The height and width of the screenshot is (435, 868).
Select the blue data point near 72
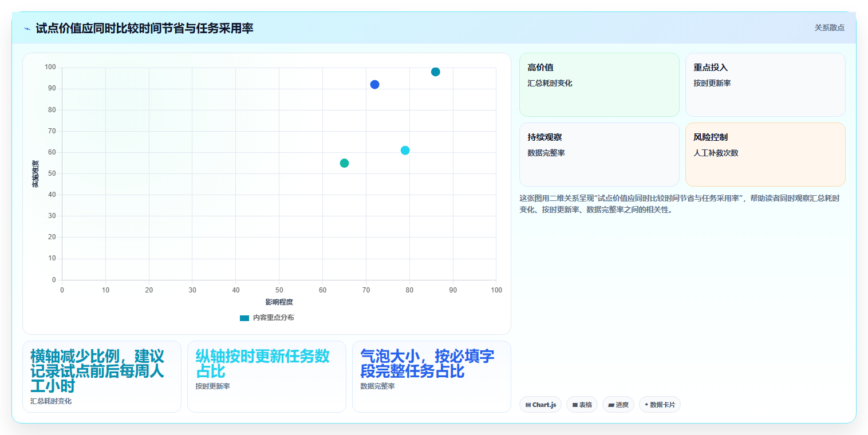click(374, 85)
